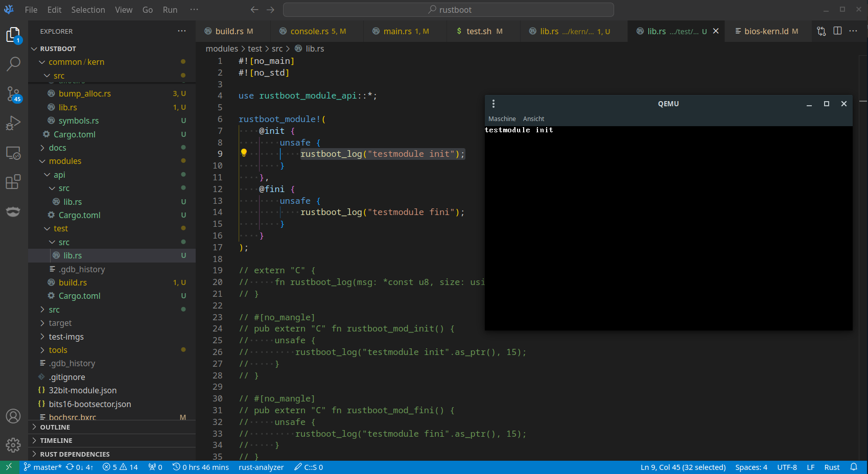868x474 pixels.
Task: Open the remote window indicator in status bar
Action: coord(9,467)
